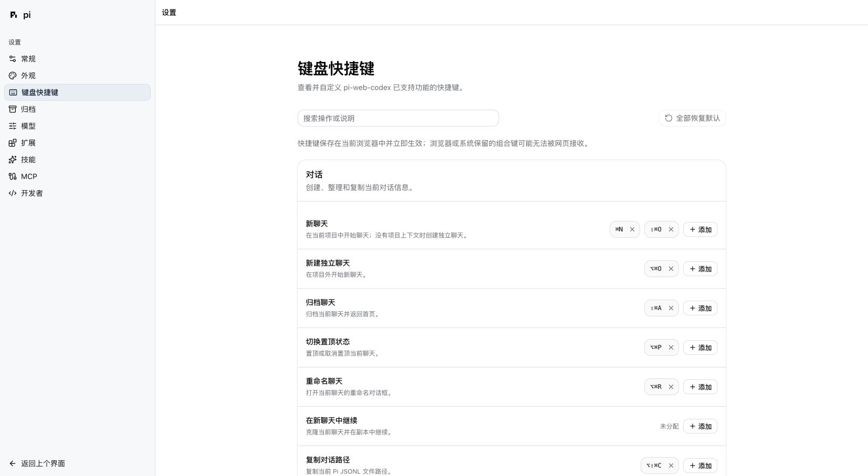
Task: Click 全部恢复默认 reset button
Action: (x=692, y=118)
